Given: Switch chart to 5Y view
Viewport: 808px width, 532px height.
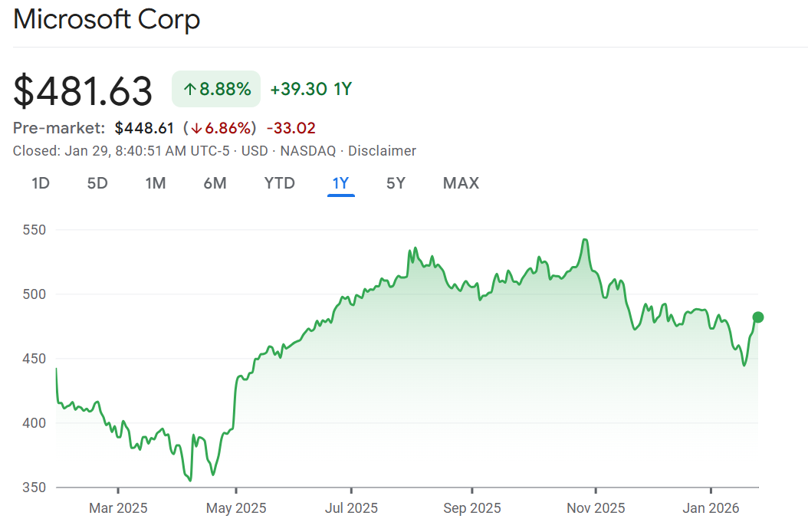Looking at the screenshot, I should pyautogui.click(x=396, y=183).
